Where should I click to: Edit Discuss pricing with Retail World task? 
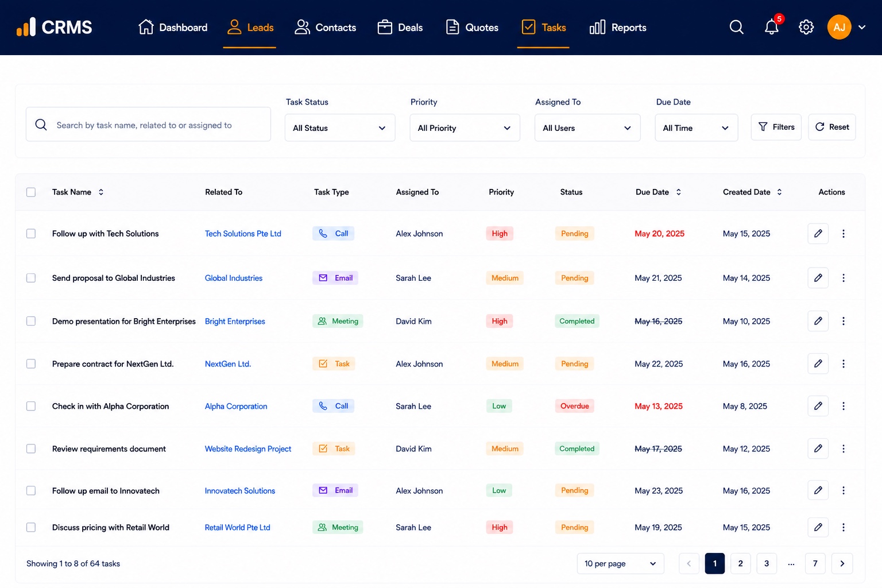(818, 527)
